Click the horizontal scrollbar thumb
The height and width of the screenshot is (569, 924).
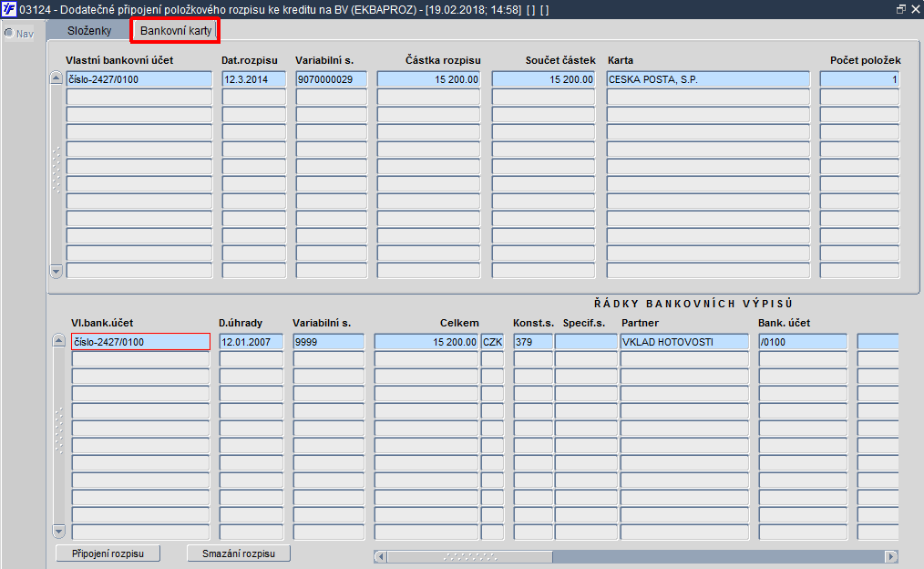tap(469, 556)
